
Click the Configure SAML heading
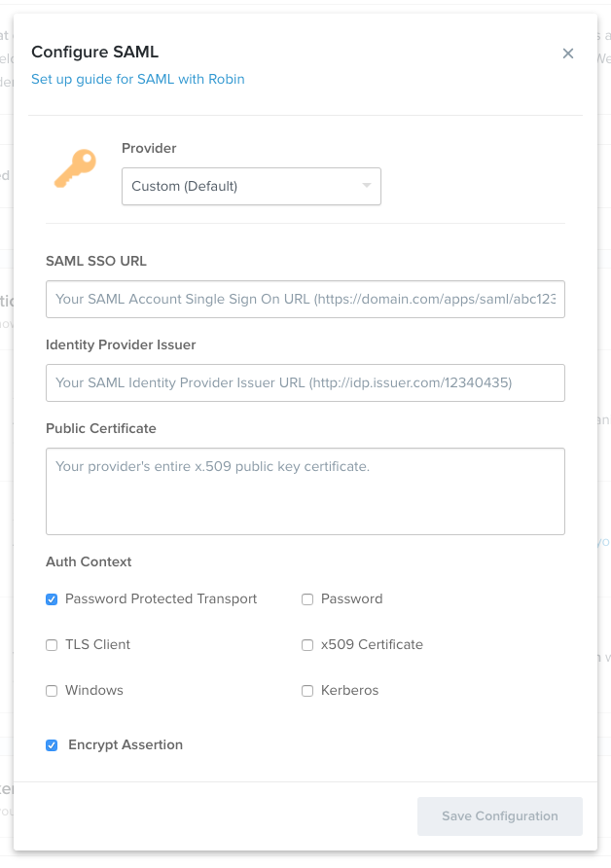[95, 52]
